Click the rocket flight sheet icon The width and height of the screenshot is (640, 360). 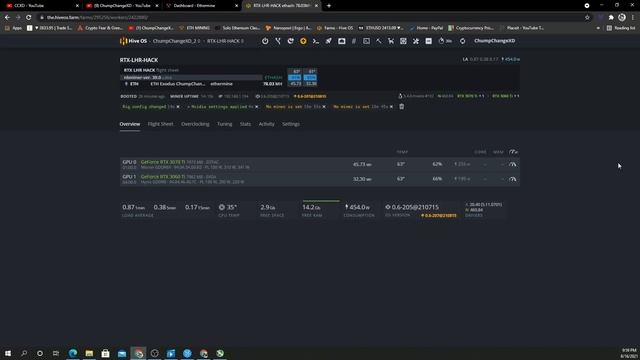[329, 41]
